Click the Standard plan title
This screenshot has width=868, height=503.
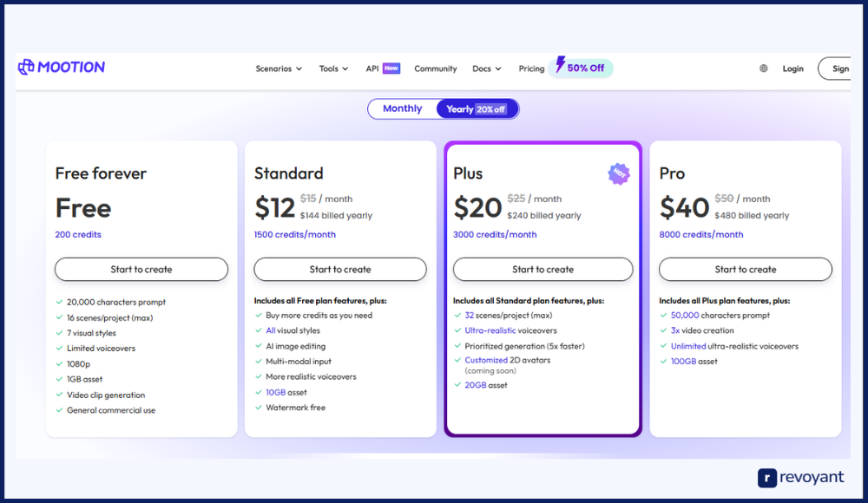point(288,173)
